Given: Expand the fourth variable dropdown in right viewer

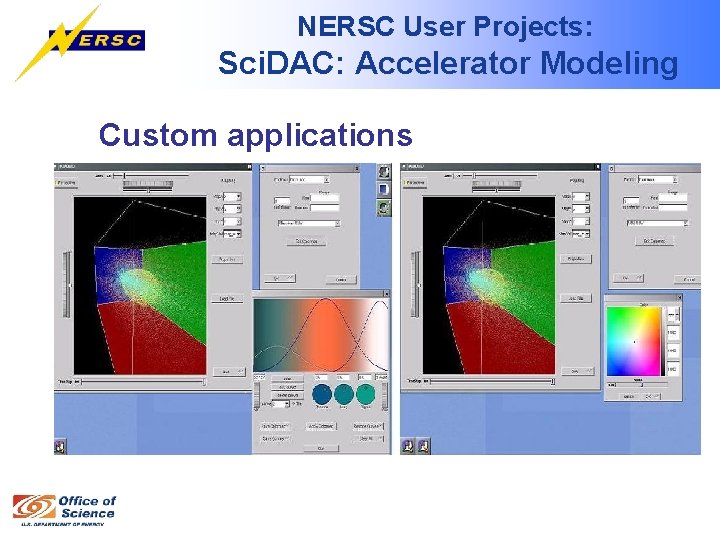Looking at the screenshot, I should point(580,234).
